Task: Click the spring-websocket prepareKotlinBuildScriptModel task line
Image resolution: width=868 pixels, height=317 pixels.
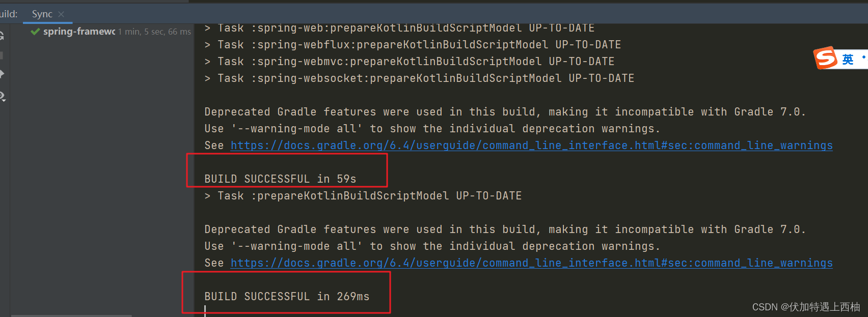Action: point(419,78)
